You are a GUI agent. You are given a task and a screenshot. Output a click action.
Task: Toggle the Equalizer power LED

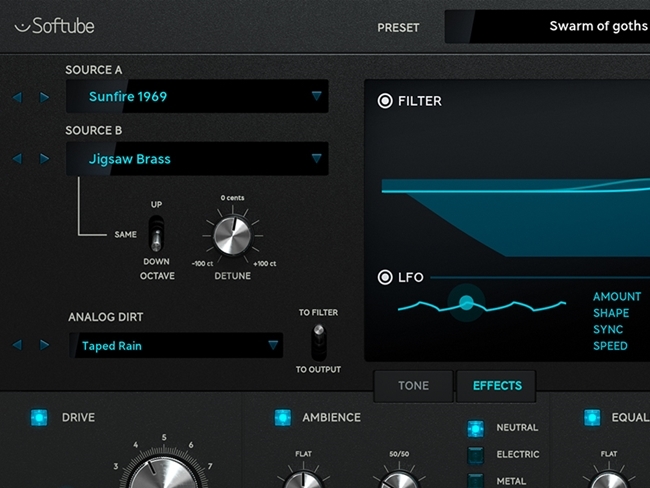coord(592,418)
